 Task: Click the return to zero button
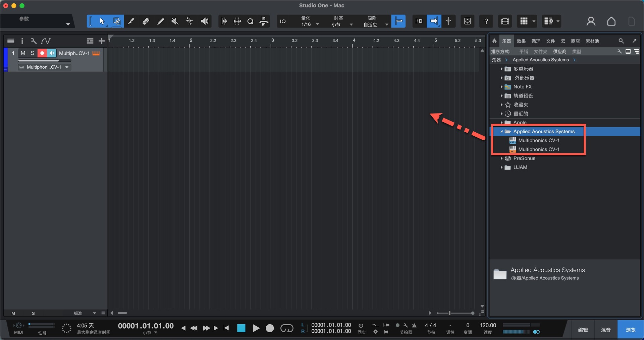[x=226, y=328]
